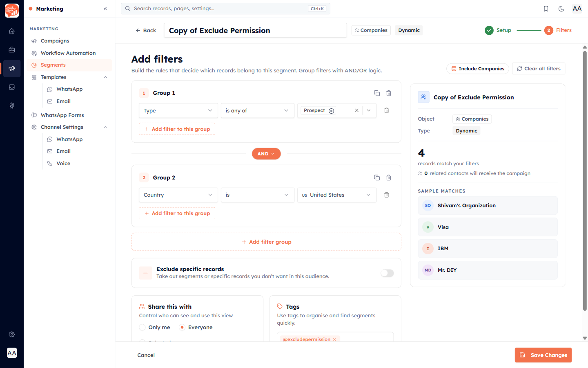
Task: Open the inbox icon in left rail
Action: click(12, 87)
